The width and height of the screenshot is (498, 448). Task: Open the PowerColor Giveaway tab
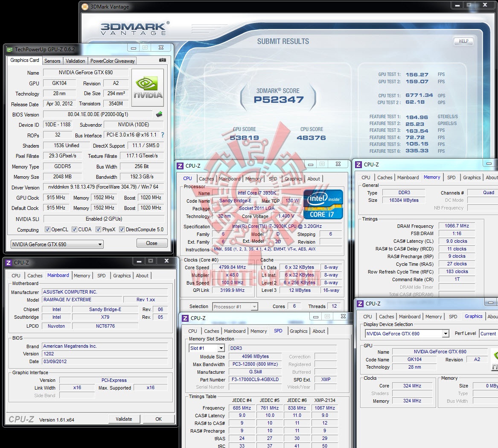(112, 61)
